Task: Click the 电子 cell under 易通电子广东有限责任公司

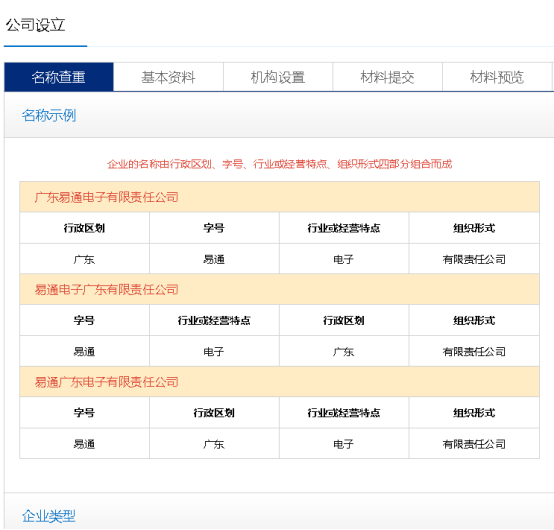Action: (214, 352)
